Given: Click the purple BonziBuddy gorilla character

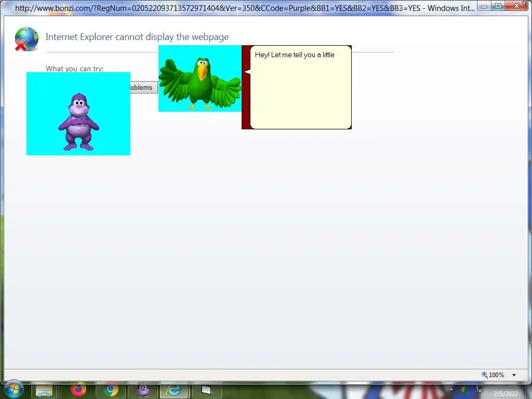Looking at the screenshot, I should pyautogui.click(x=78, y=122).
